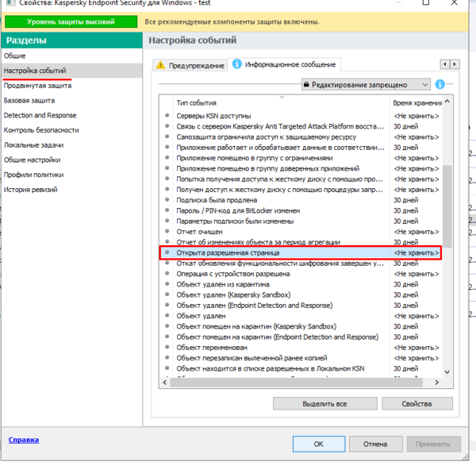
Task: Select the Настройка событий section
Action: [x=71, y=71]
